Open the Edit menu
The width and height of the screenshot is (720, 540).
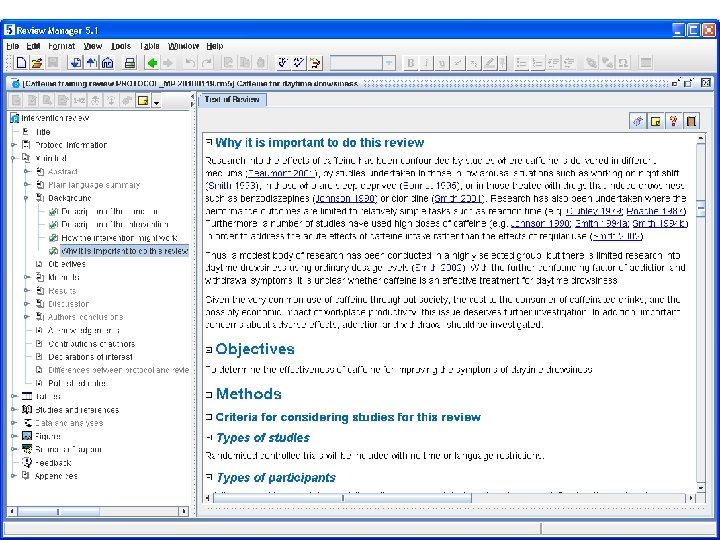[x=33, y=46]
